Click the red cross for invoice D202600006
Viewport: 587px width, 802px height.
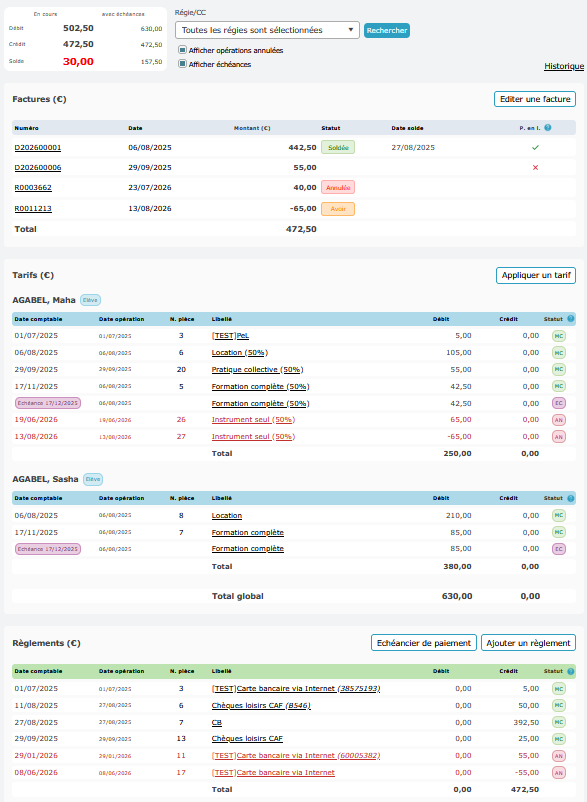[535, 167]
